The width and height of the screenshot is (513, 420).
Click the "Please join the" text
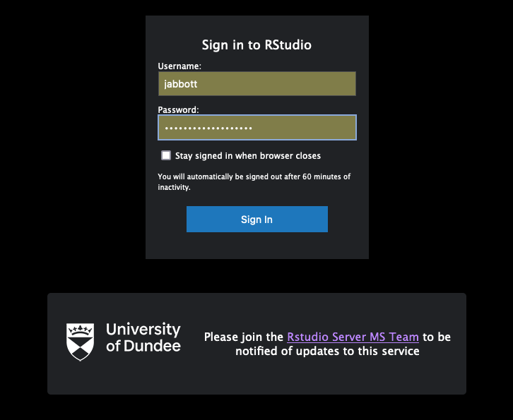(x=244, y=337)
